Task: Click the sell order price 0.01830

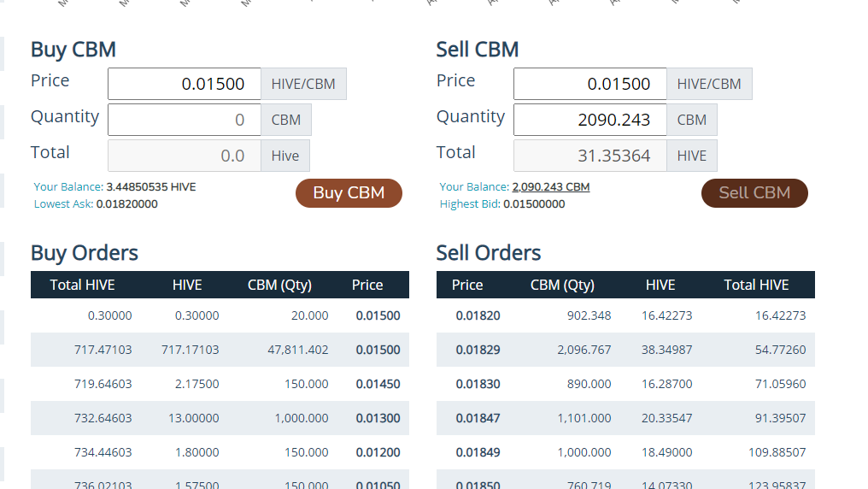Action: pyautogui.click(x=478, y=385)
